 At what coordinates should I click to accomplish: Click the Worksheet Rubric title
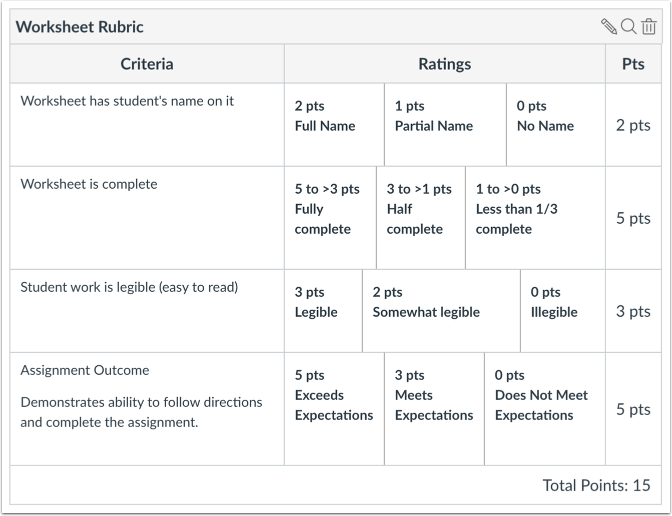click(x=80, y=27)
